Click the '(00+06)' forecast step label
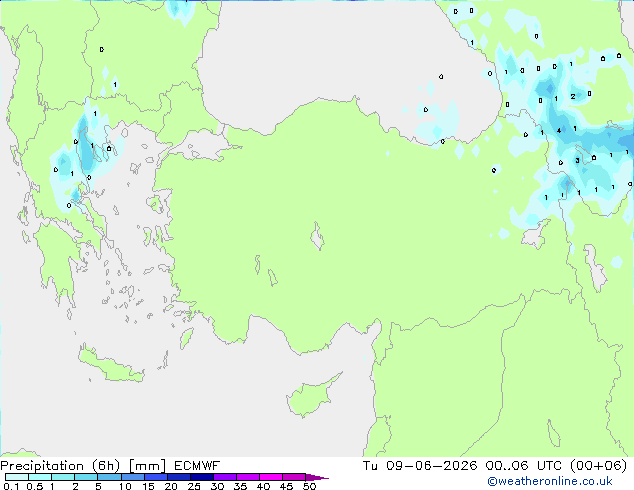 [598, 466]
